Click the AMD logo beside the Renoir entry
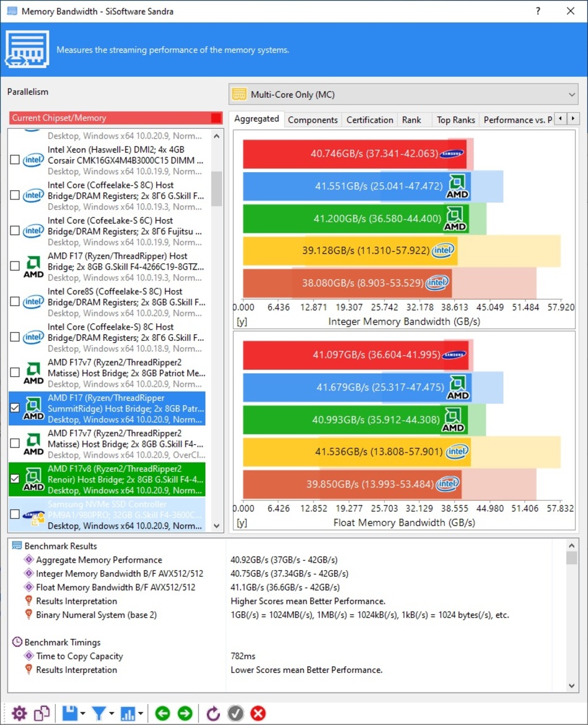The height and width of the screenshot is (725, 588). click(x=33, y=480)
